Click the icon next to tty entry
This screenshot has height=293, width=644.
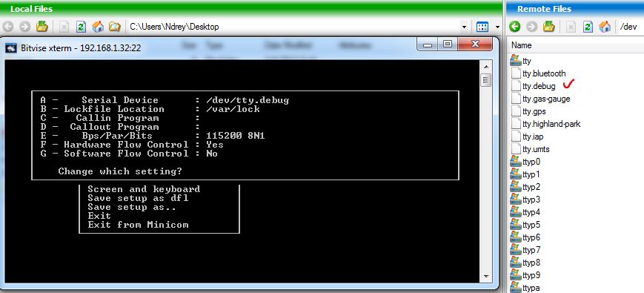tap(516, 60)
